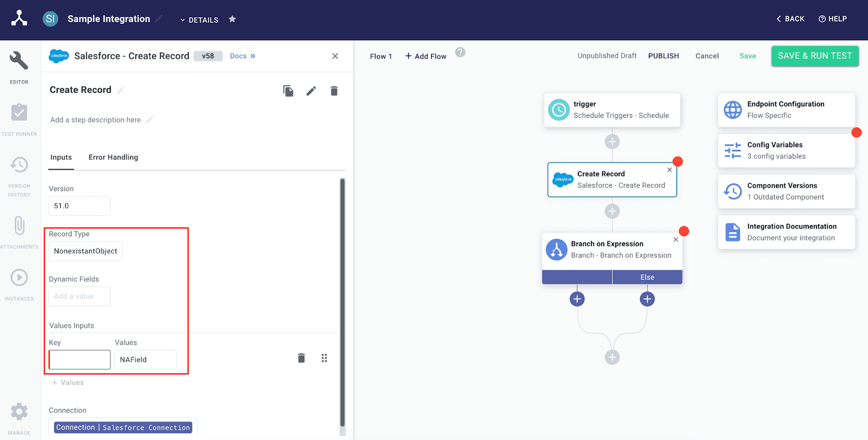The height and width of the screenshot is (440, 868).
Task: Select the Else branch
Action: (647, 277)
